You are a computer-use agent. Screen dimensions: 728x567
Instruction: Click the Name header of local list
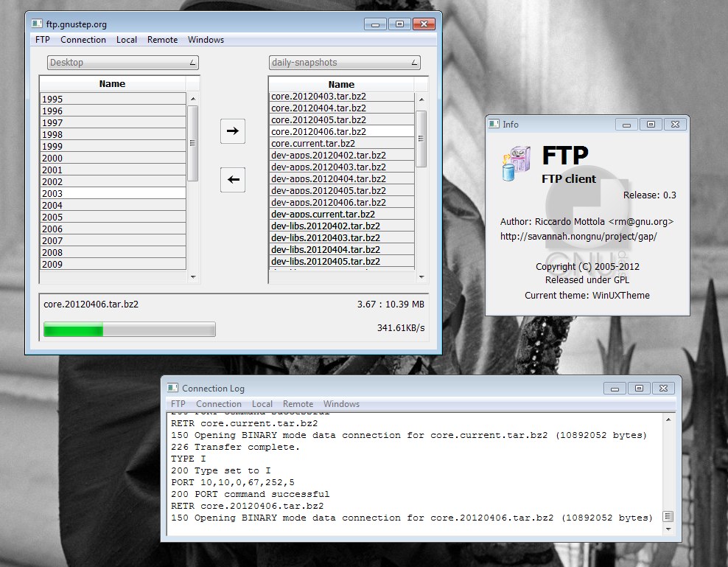tap(112, 84)
